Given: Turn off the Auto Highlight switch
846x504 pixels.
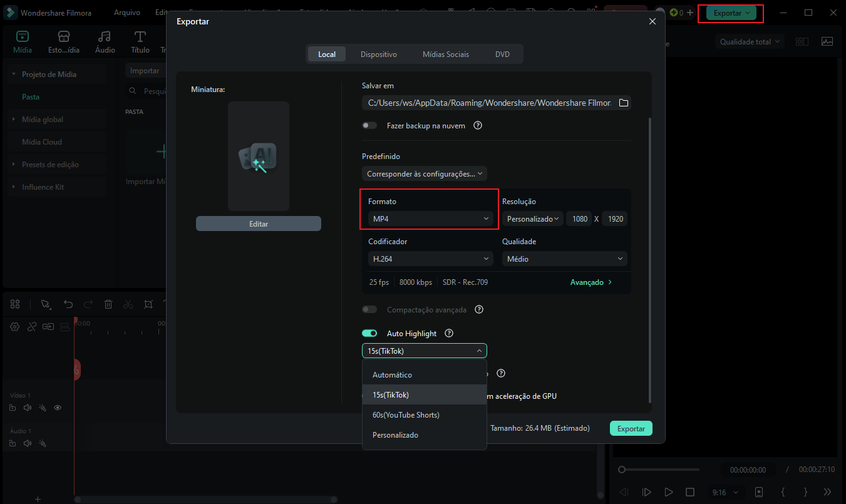Looking at the screenshot, I should click(369, 334).
